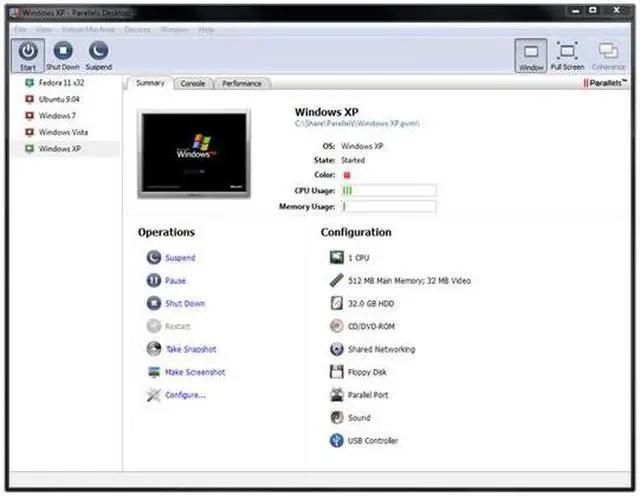Click the Windows XP boot screen thumbnail
Screen dimensions: 640x497
(194, 154)
